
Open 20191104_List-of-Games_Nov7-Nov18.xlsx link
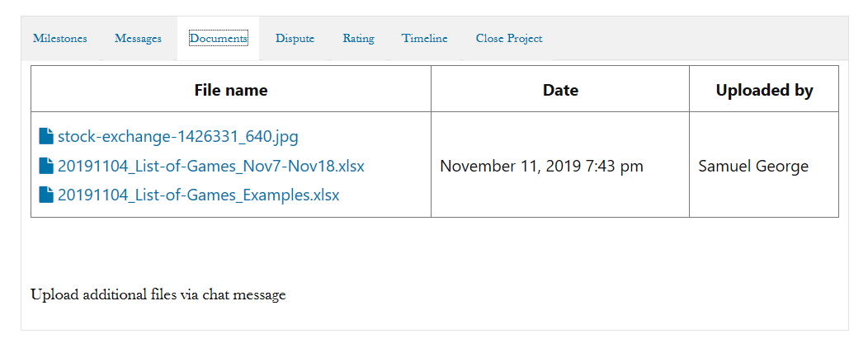coord(211,166)
